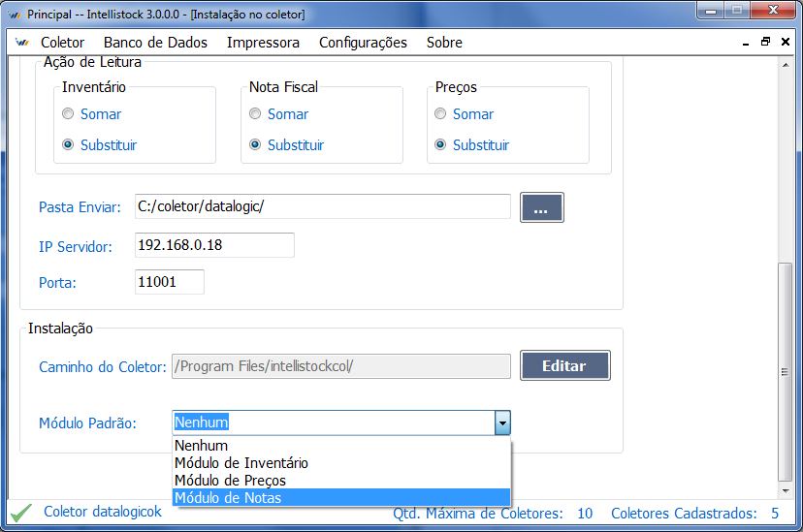Viewport: 803px width, 532px height.
Task: Open the Sobre menu
Action: [444, 43]
